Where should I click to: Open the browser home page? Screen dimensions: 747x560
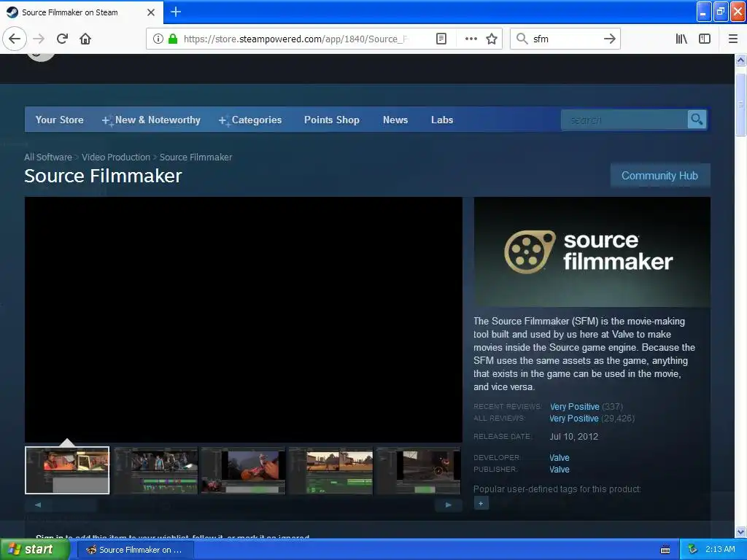pyautogui.click(x=85, y=39)
